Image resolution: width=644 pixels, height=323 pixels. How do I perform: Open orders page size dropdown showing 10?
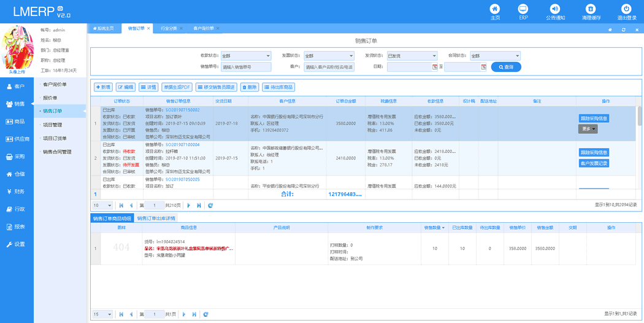coord(102,205)
